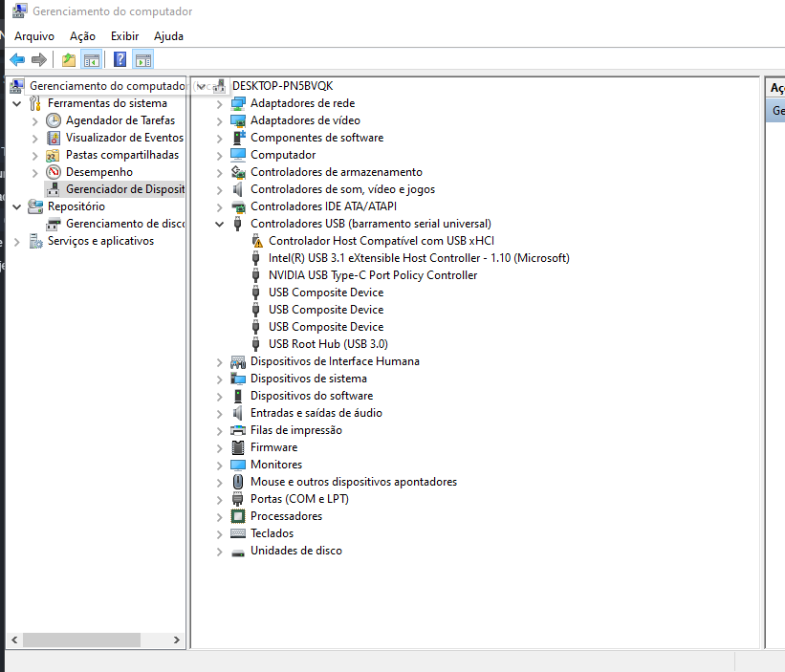Click the Controladores IDE ATA/ATAPI icon
Viewport: 785px width, 672px height.
[238, 206]
